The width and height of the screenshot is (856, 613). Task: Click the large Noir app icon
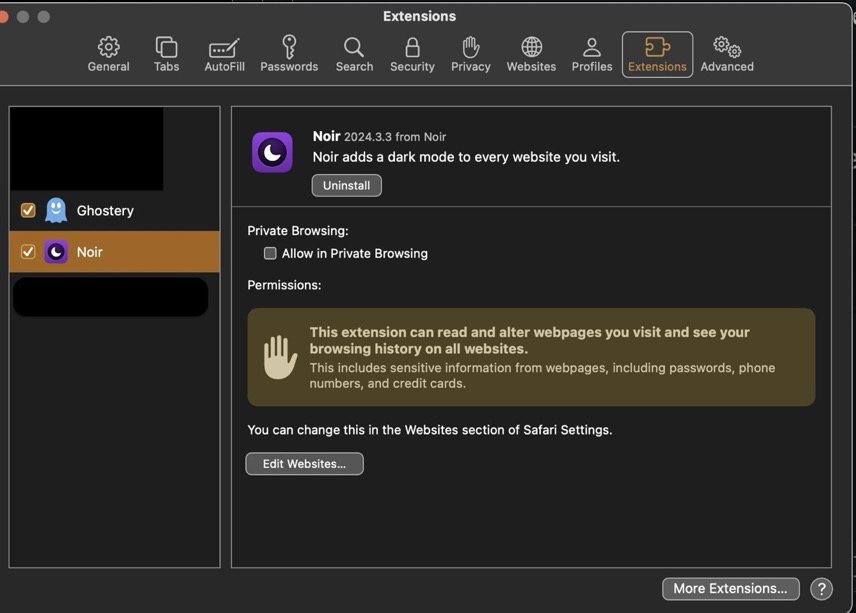pyautogui.click(x=272, y=152)
